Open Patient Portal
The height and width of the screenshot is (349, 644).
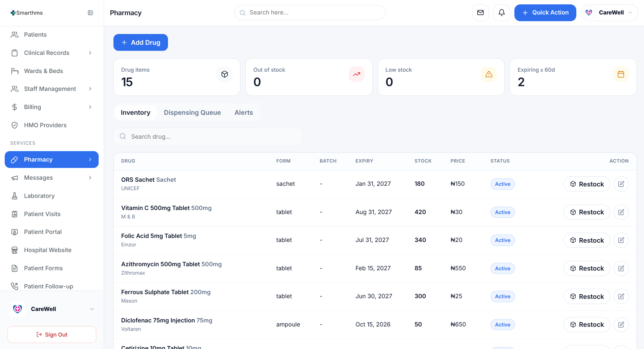52,232
